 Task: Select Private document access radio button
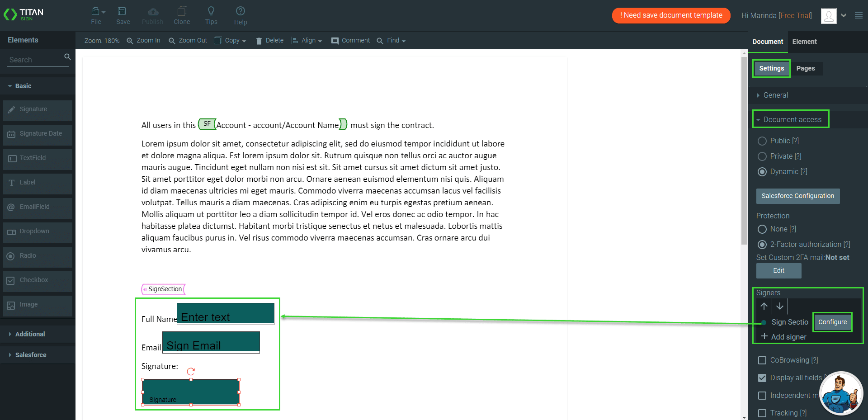(x=762, y=156)
